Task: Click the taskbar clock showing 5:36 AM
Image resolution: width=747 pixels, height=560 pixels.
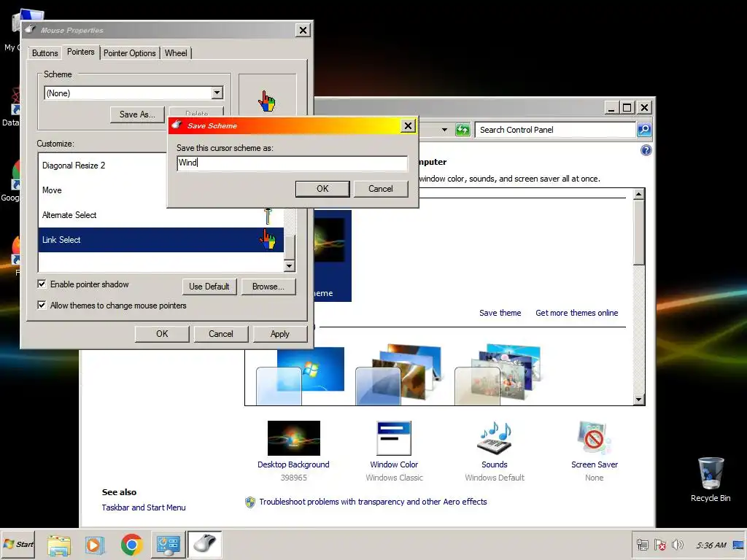Action: tap(711, 545)
